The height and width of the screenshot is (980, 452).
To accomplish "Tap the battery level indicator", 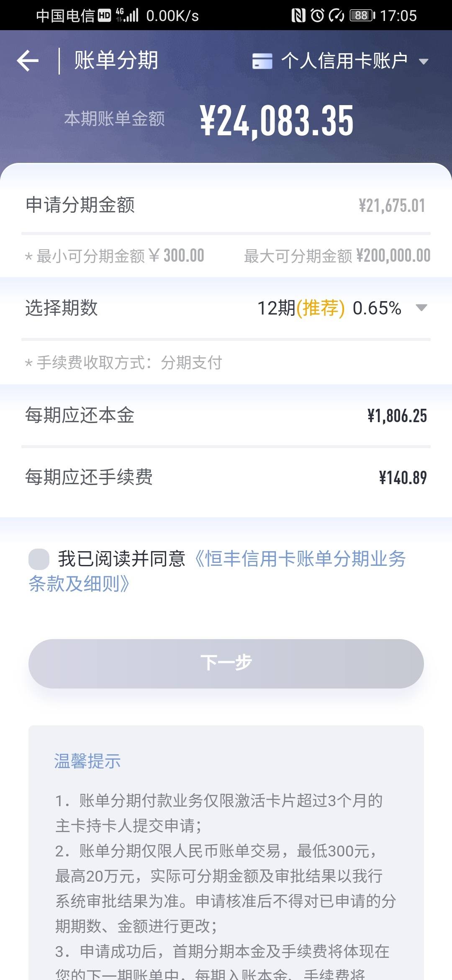I will (362, 15).
